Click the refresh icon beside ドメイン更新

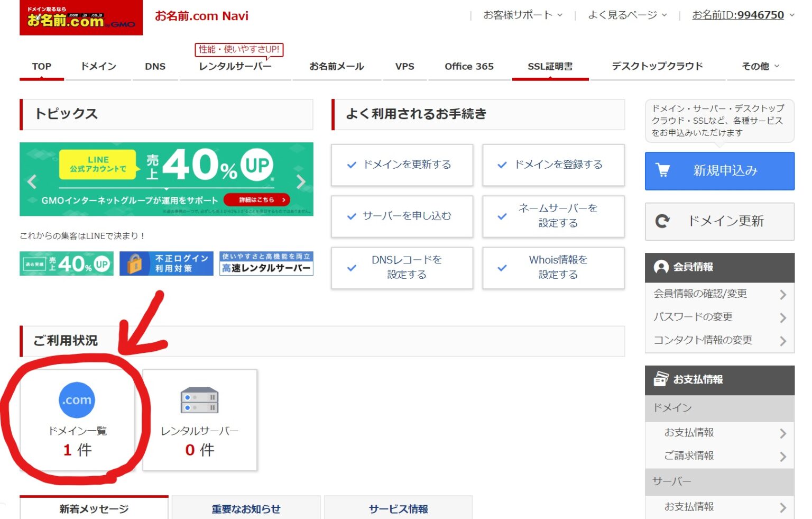tap(662, 221)
